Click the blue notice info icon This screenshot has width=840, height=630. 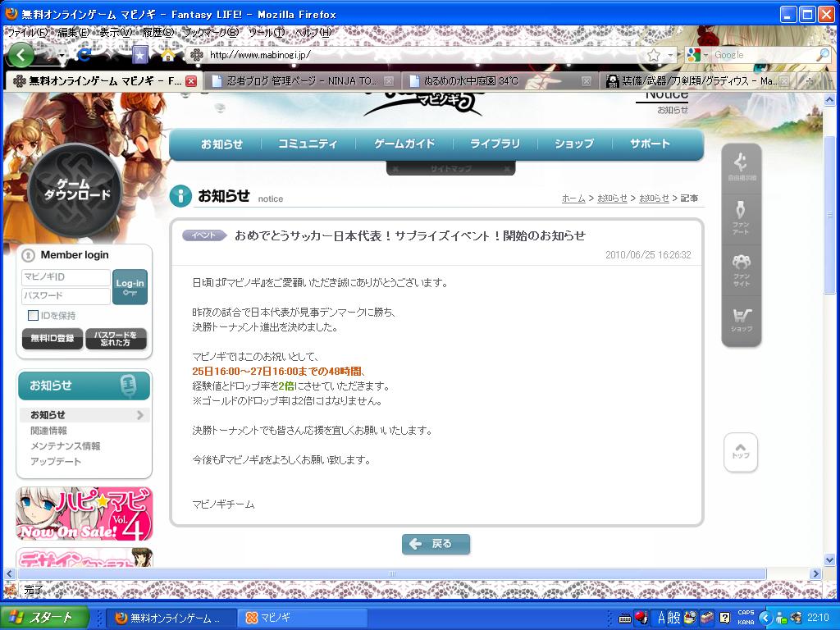[x=180, y=196]
